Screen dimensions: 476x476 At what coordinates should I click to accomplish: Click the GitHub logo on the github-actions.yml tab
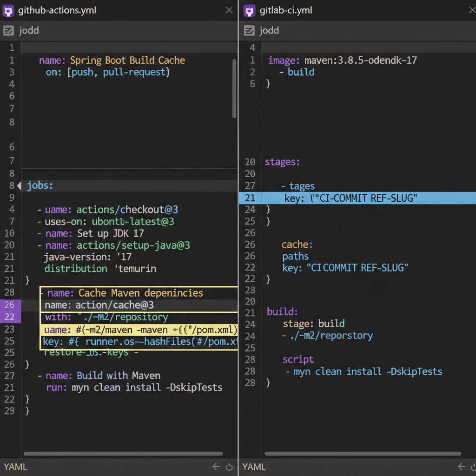(x=8, y=10)
